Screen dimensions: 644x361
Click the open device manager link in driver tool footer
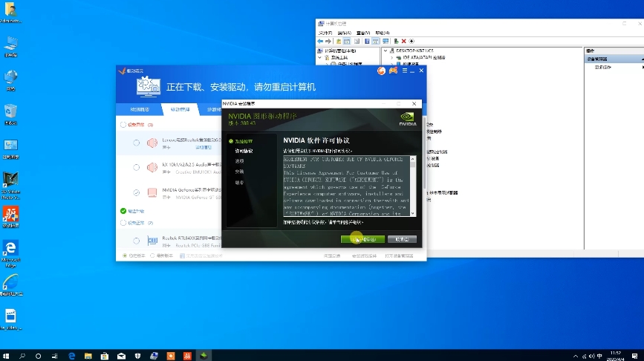pos(399,256)
